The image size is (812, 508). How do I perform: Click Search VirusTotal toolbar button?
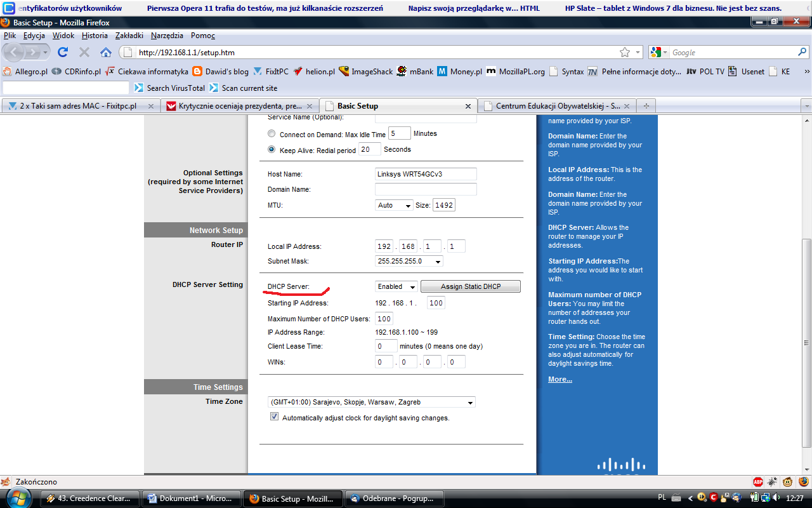point(169,88)
